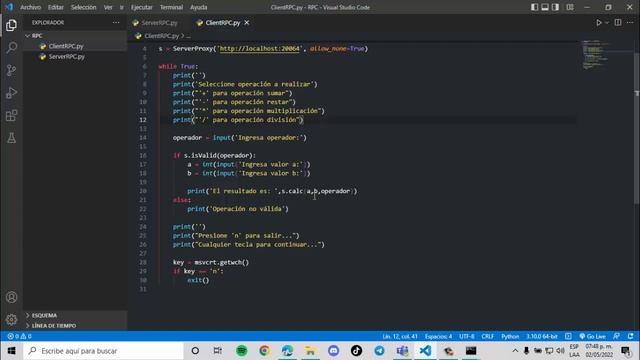The image size is (640, 360).
Task: Open the Explorer view in the activity bar
Action: point(11,25)
